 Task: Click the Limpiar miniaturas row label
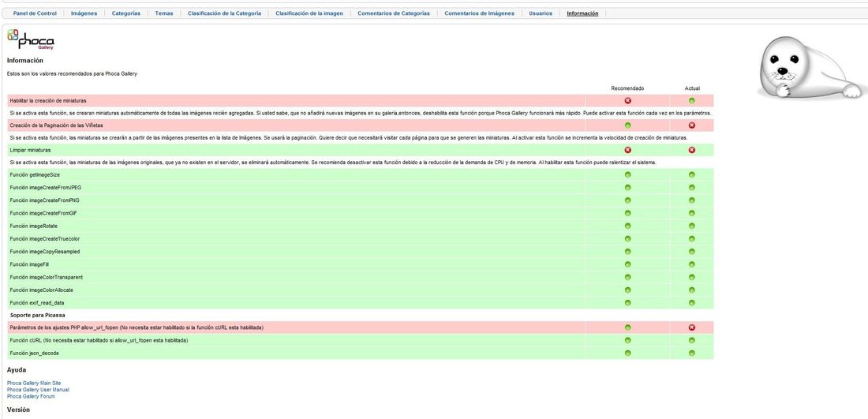[30, 150]
